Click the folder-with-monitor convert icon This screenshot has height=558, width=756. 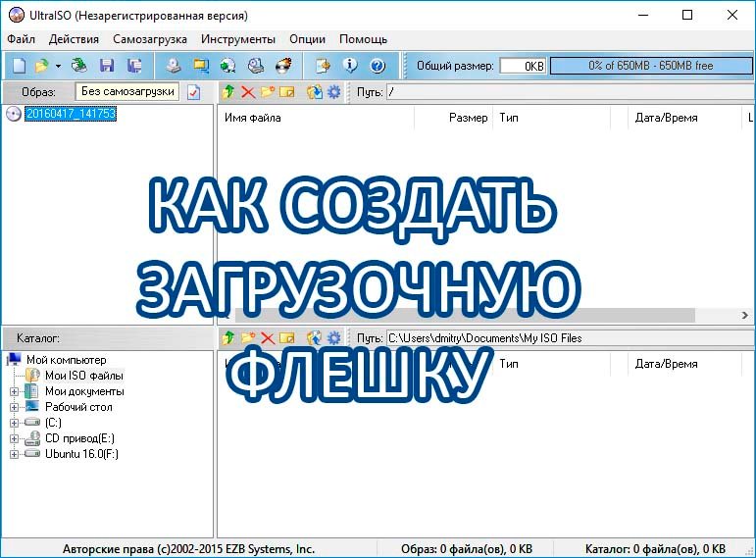click(201, 66)
